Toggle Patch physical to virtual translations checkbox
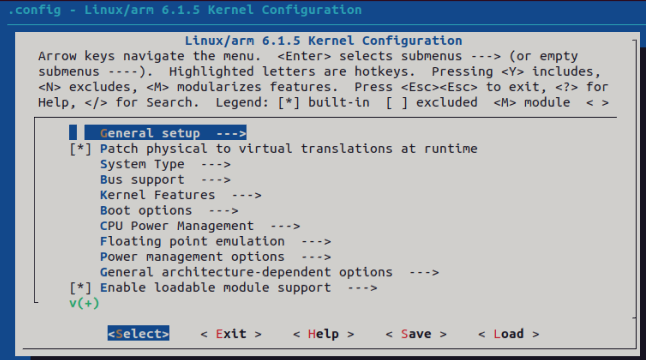Viewport: 646px width, 360px height. point(80,149)
